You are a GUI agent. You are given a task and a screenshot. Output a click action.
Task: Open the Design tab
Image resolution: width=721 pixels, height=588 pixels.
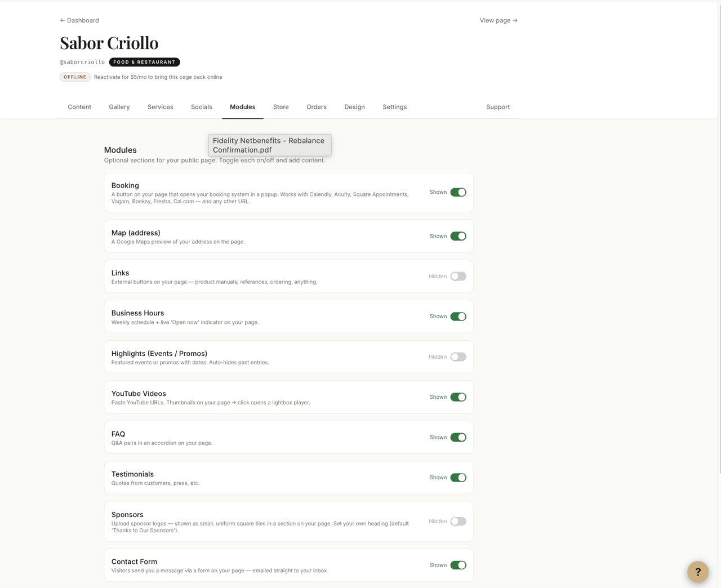(355, 107)
